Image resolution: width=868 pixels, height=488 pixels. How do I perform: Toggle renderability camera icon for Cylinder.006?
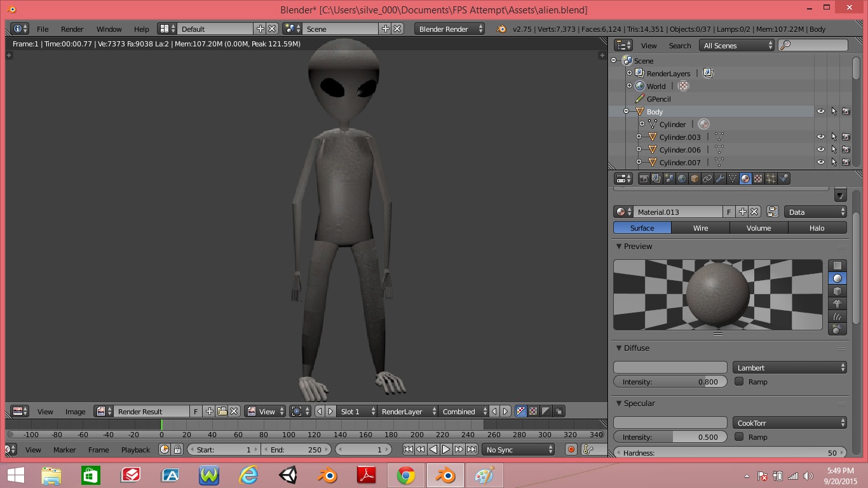(846, 150)
